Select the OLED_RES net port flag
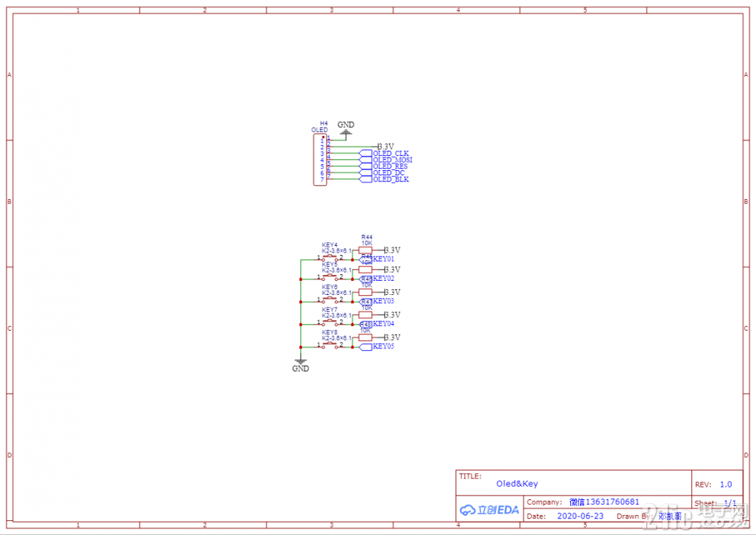This screenshot has height=535, width=756. (366, 166)
